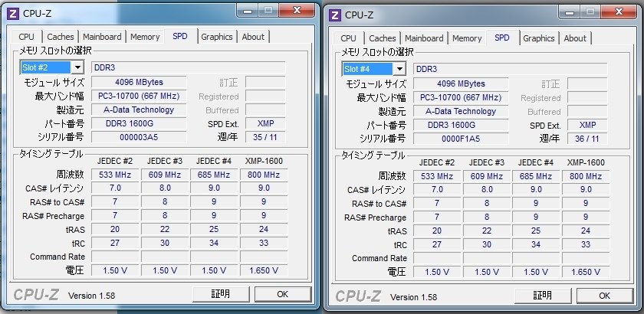The height and width of the screenshot is (314, 644).
Task: Click DDR3 type field in right window
Action: [510, 69]
